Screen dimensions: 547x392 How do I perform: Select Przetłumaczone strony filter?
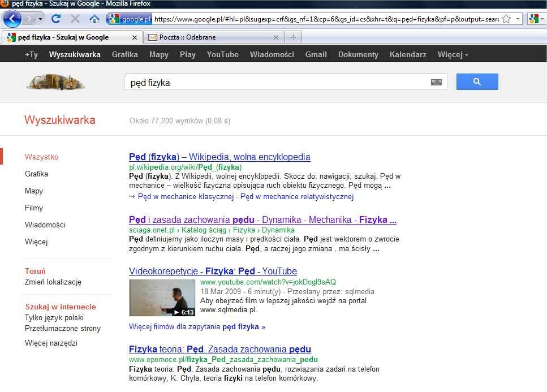(62, 329)
